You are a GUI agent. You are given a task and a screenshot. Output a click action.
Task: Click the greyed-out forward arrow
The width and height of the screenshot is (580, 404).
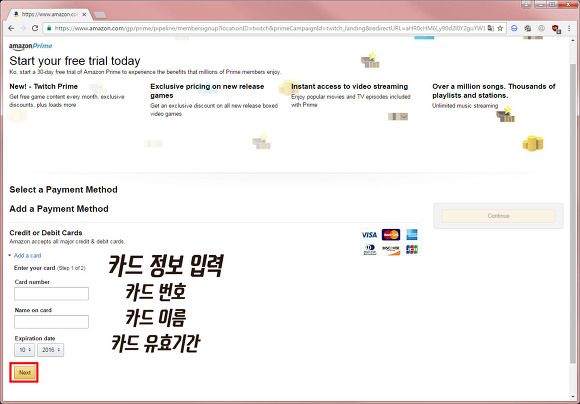click(23, 28)
